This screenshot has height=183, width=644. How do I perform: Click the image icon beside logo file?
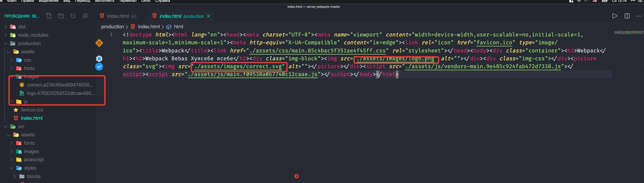[x=22, y=93]
